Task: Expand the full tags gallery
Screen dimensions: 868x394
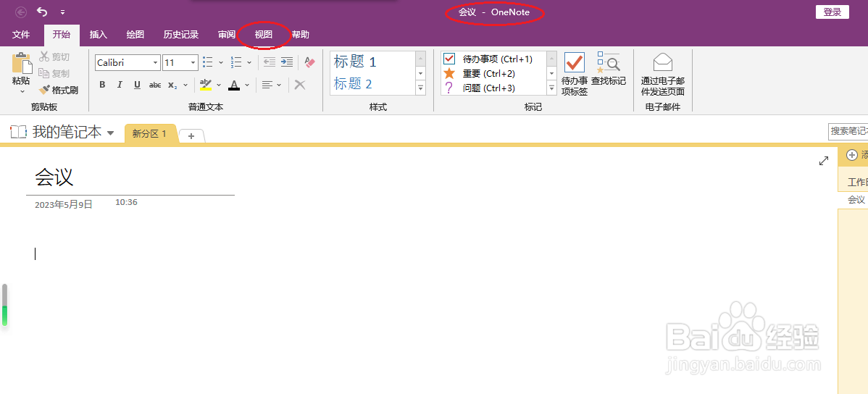Action: coord(552,88)
